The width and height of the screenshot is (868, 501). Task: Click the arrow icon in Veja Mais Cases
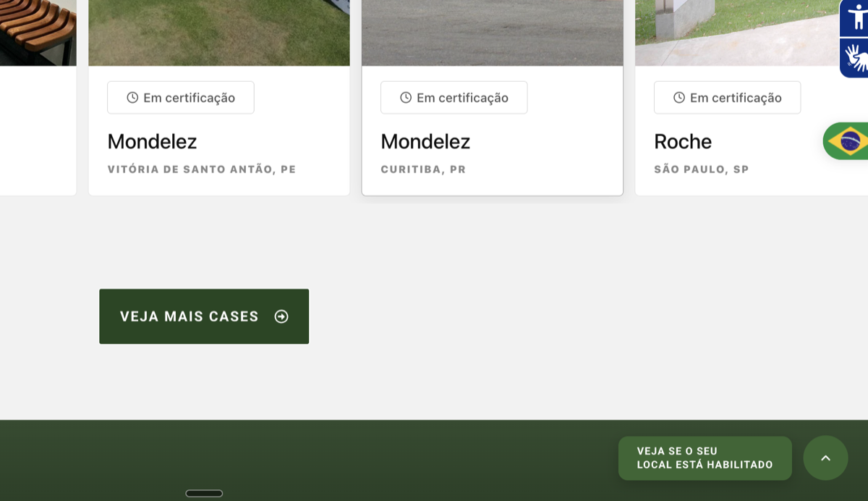pos(281,316)
